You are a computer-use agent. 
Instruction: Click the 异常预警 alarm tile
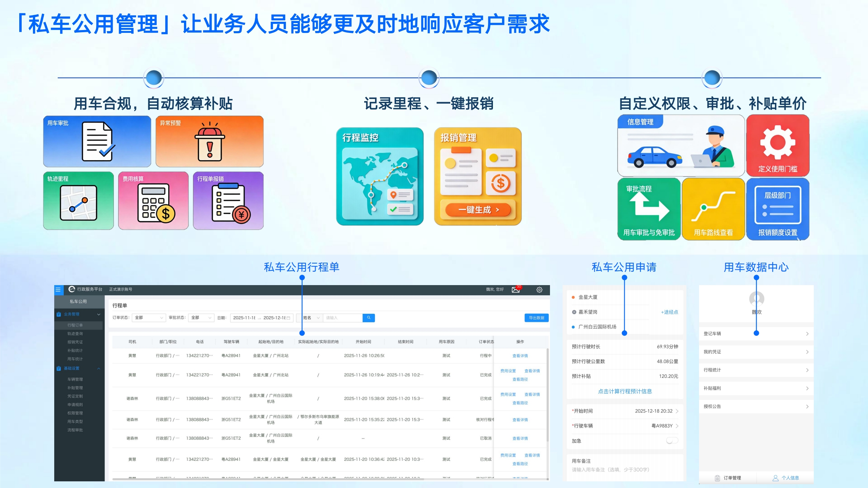click(209, 141)
